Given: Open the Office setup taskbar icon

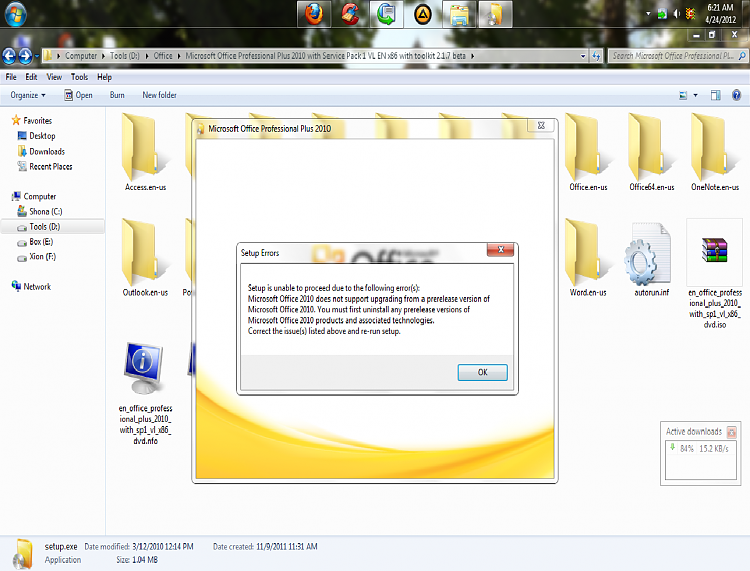Looking at the screenshot, I should [495, 14].
